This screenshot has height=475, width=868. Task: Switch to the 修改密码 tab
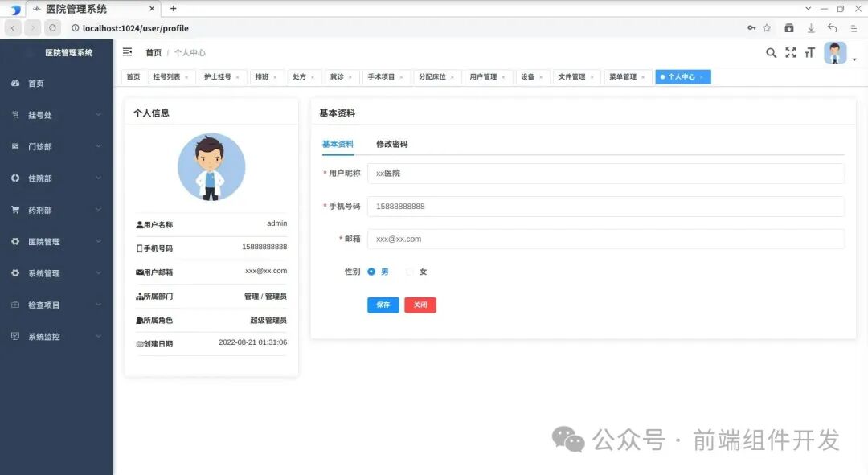[390, 145]
